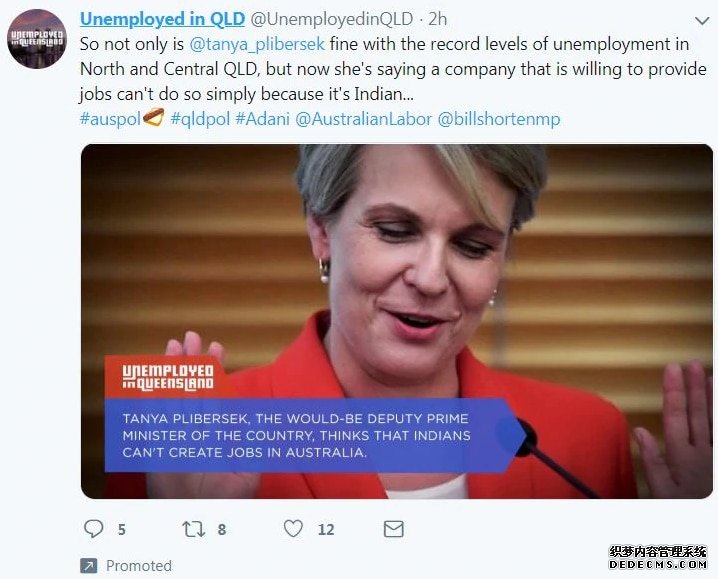The image size is (718, 579).
Task: Click the blue video caption banner
Action: click(x=315, y=436)
